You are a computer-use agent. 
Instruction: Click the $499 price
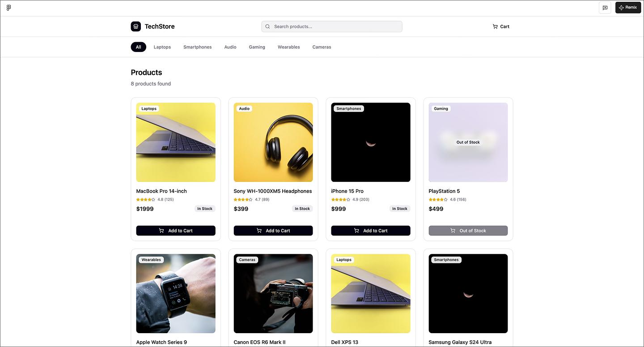436,209
